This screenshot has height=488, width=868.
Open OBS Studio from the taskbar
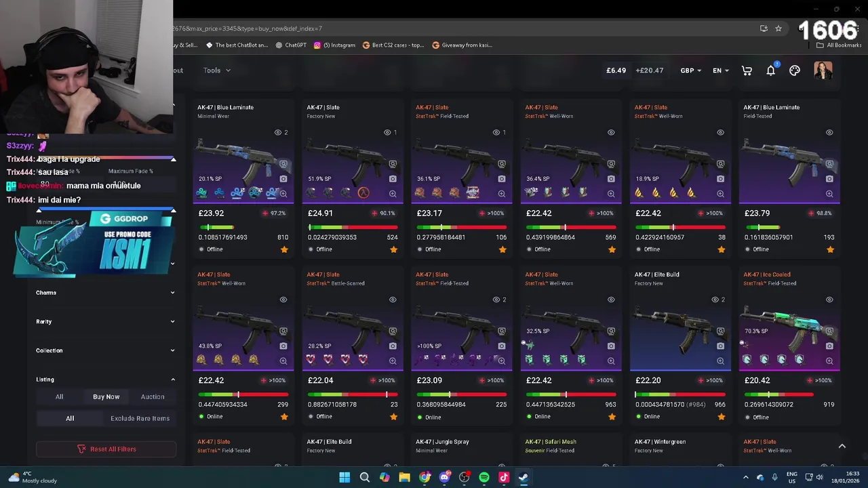pyautogui.click(x=464, y=477)
